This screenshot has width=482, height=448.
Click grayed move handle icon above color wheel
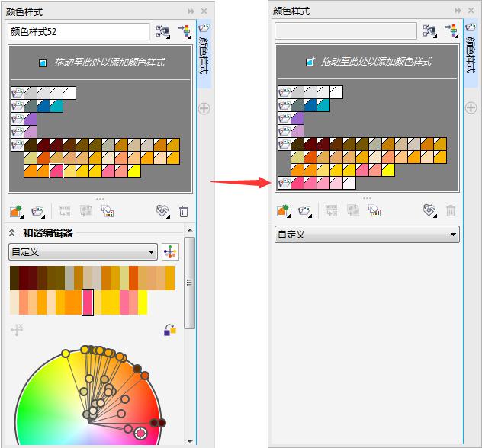click(x=17, y=330)
